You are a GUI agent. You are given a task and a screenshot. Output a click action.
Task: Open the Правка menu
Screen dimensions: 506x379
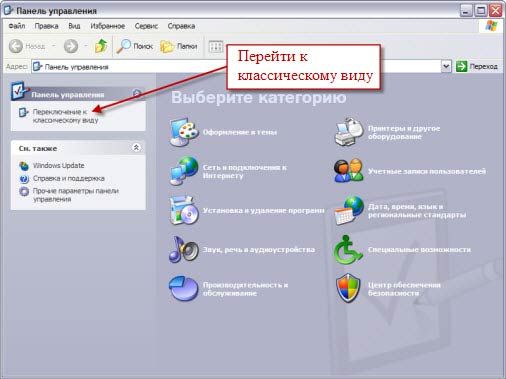[46, 26]
